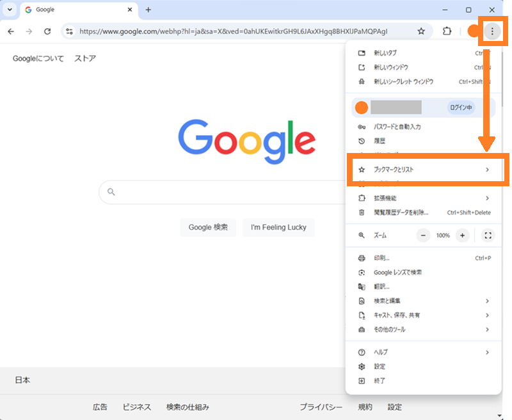Open the プライバシー footer link
This screenshot has width=512, height=420.
321,407
